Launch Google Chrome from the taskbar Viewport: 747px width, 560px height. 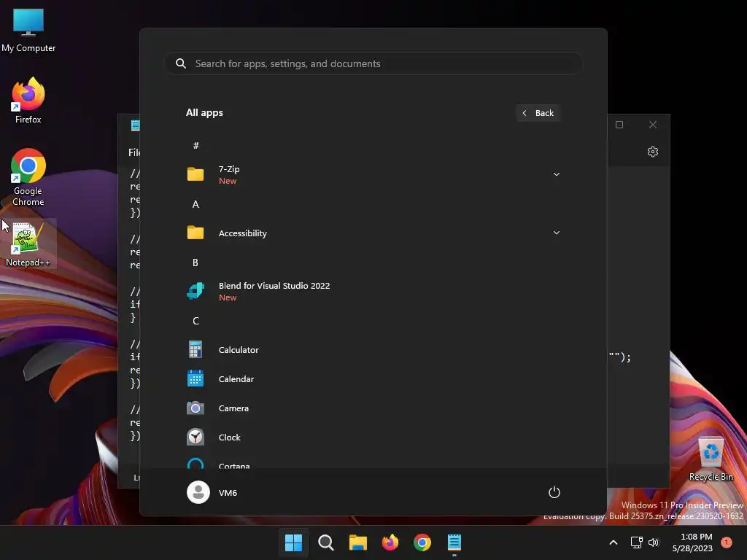point(422,542)
